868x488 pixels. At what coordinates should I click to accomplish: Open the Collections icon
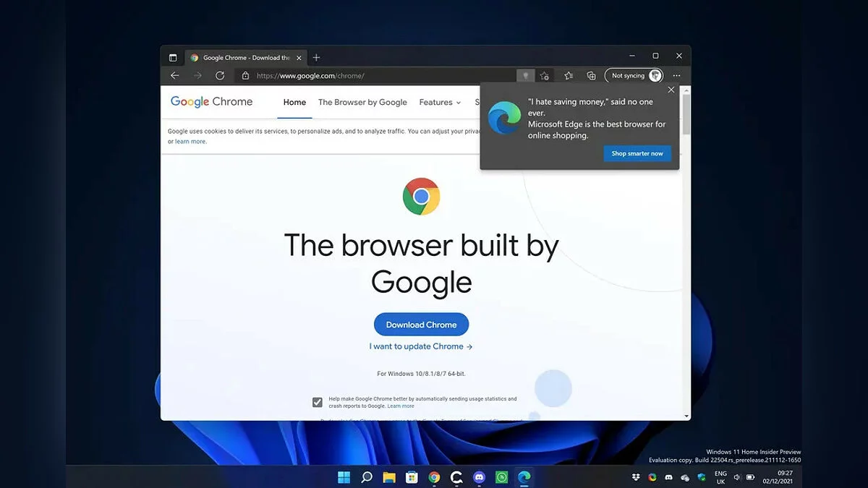tap(591, 75)
